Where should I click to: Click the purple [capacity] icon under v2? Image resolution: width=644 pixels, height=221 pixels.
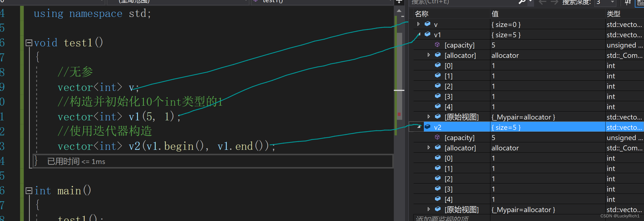point(437,137)
